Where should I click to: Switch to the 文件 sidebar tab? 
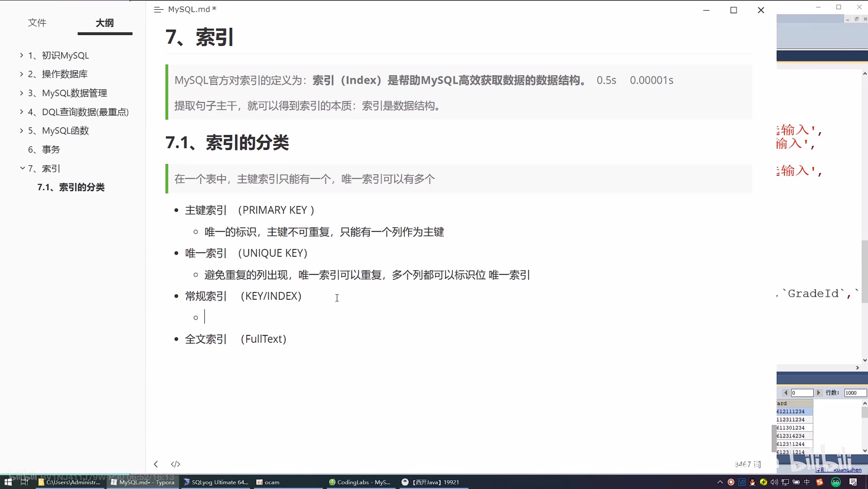coord(37,23)
